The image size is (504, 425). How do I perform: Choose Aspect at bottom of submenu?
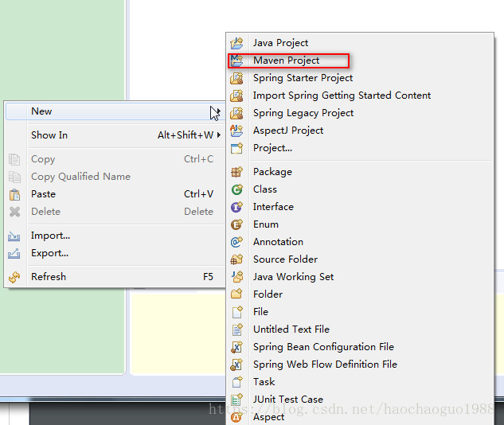pos(360,417)
